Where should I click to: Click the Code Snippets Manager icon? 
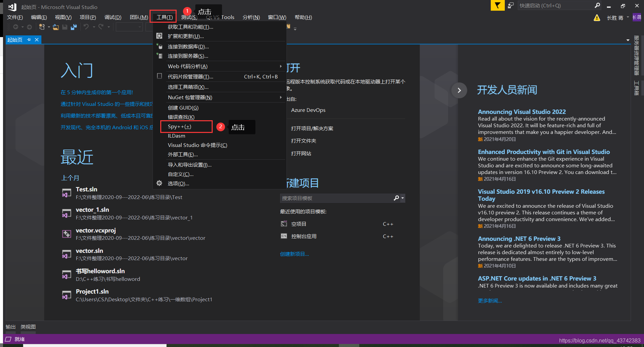(160, 76)
